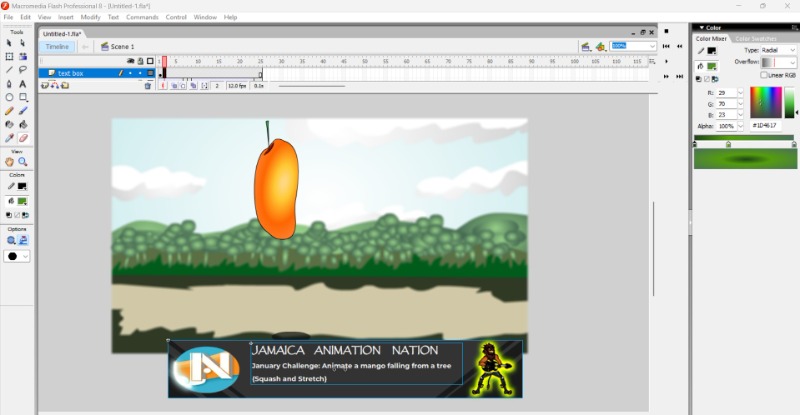Click the Timeline button
This screenshot has height=415, width=800.
click(58, 46)
